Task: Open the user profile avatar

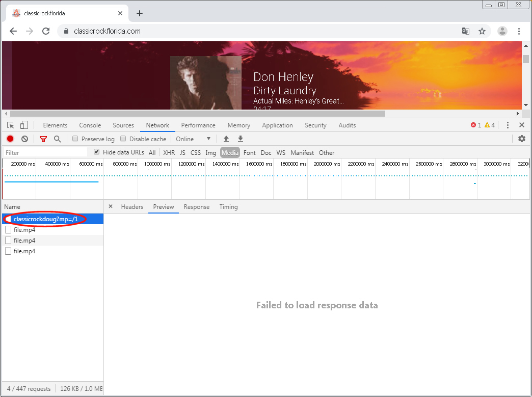Action: tap(502, 31)
